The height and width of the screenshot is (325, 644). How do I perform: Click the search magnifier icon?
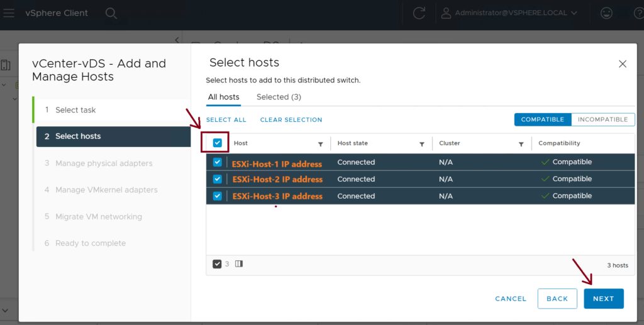[111, 13]
